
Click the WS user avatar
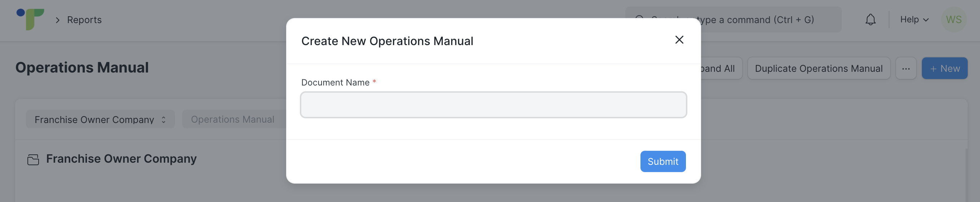pyautogui.click(x=954, y=19)
